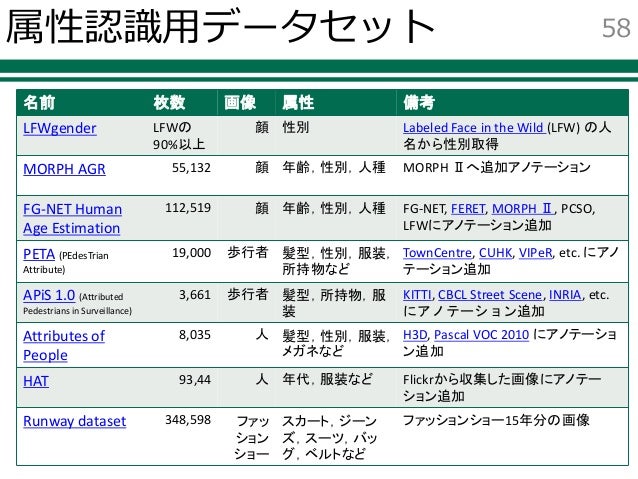Screen dimensions: 638x479
Task: Click the slide title 属性認識用データセット
Action: click(x=220, y=26)
